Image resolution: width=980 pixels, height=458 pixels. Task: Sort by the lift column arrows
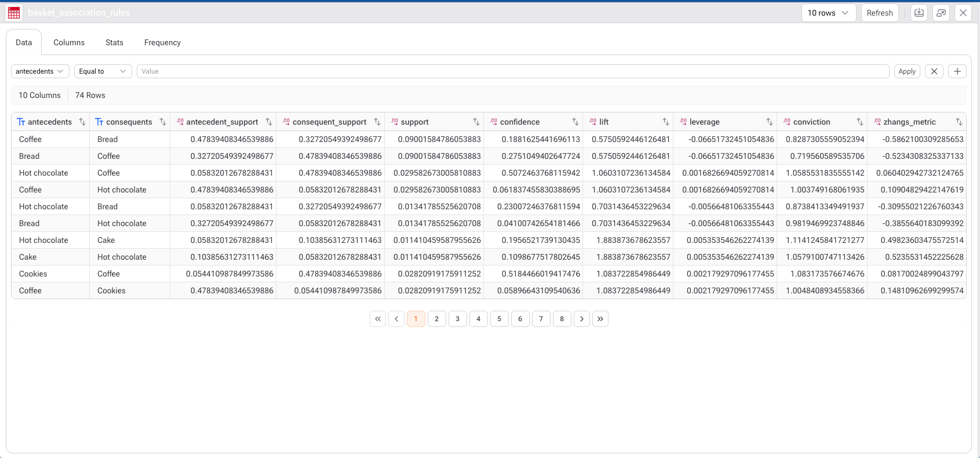tap(666, 122)
